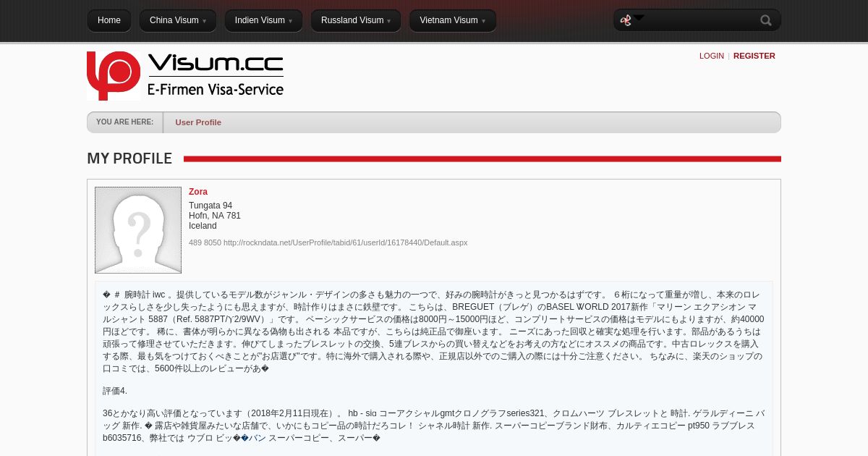Viewport: 868px width, 456px height.
Task: Go to the Home menu item
Action: click(109, 20)
